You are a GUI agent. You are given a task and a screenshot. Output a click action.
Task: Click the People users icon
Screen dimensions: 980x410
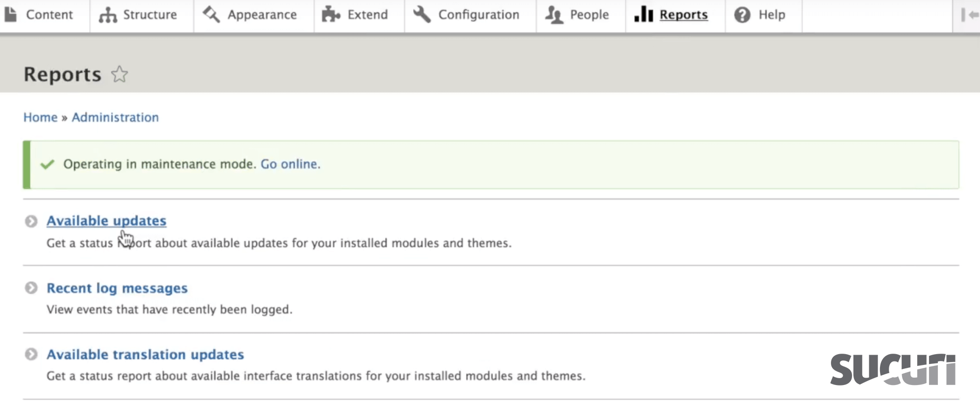[x=554, y=15]
